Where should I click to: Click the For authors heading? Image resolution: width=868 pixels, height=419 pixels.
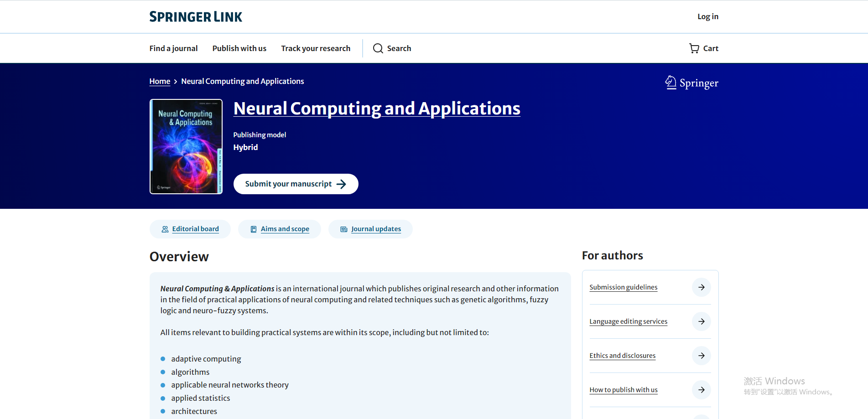point(613,256)
